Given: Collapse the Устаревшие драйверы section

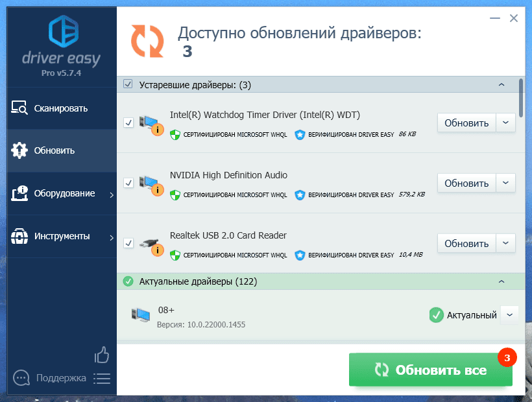Looking at the screenshot, I should (x=501, y=85).
